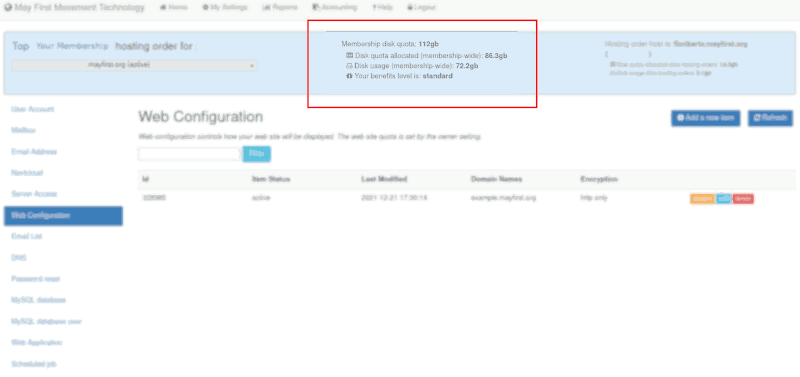This screenshot has height=377, width=800.
Task: Open Accounting in the top navigation
Action: (335, 8)
